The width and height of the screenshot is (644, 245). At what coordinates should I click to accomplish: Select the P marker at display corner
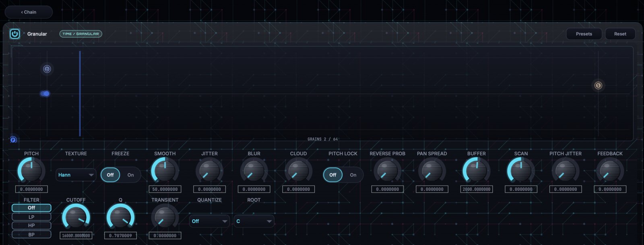tap(13, 140)
